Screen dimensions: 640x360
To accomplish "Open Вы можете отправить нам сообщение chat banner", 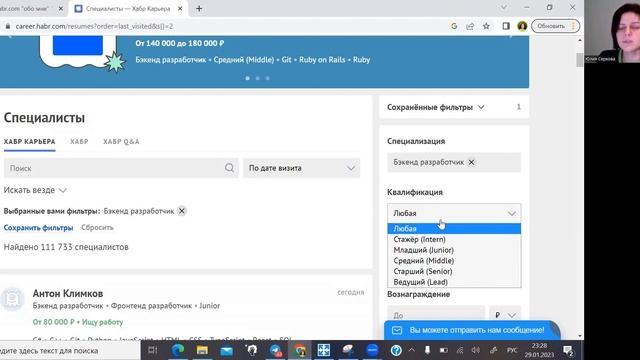I will point(472,330).
